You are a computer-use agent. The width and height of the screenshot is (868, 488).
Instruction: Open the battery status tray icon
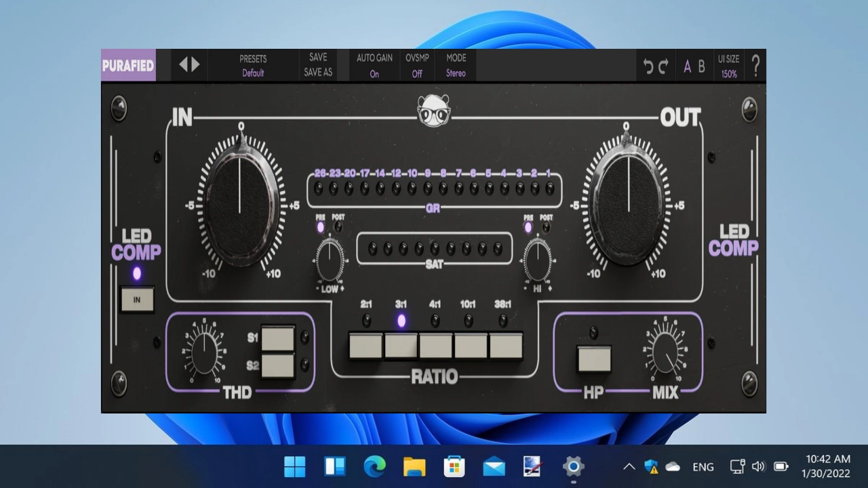[781, 466]
